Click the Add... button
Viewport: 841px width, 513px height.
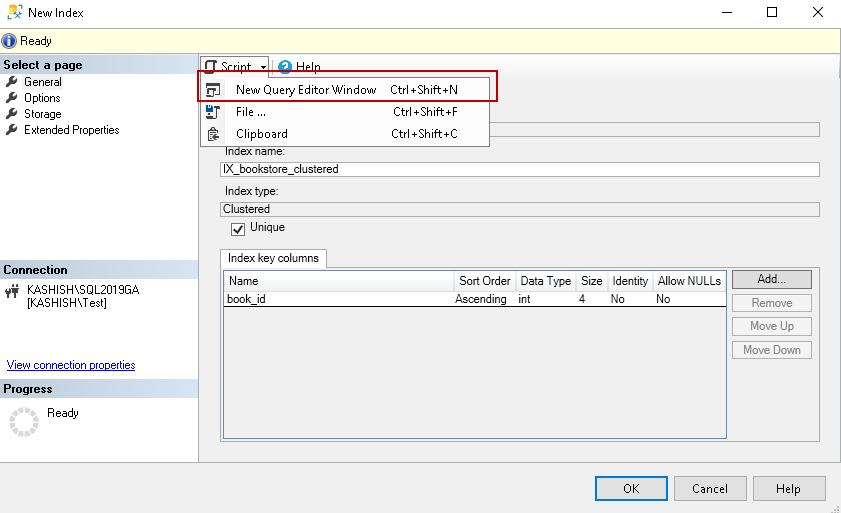point(771,279)
